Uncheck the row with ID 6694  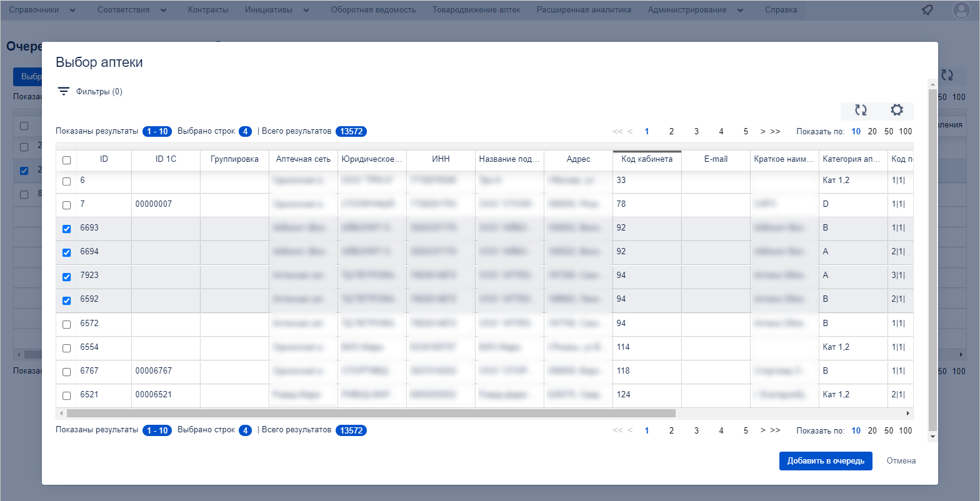[x=67, y=253]
